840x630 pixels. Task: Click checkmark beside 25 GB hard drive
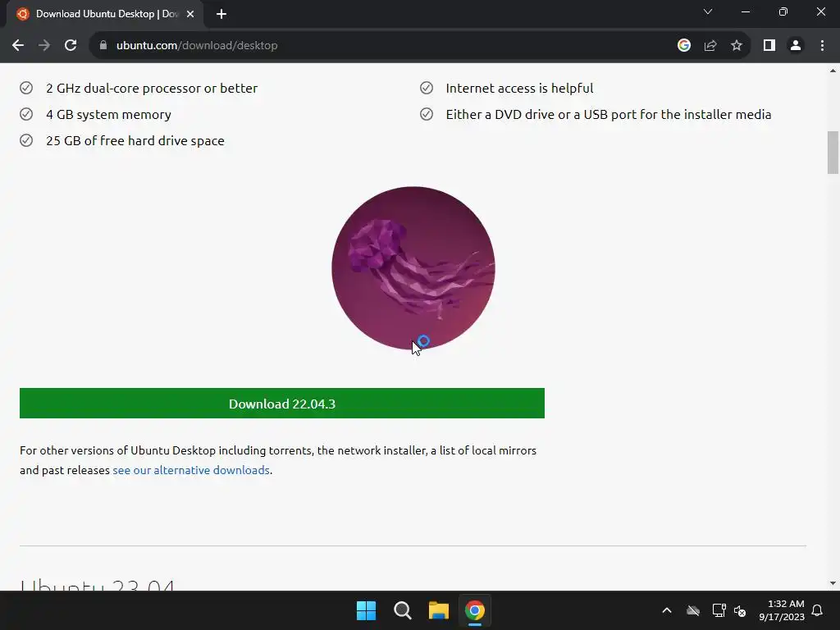[26, 140]
